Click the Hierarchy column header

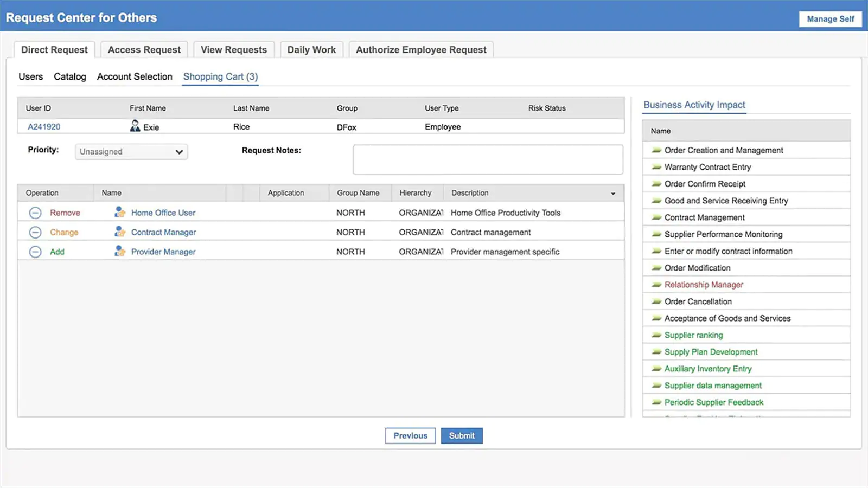pos(418,193)
